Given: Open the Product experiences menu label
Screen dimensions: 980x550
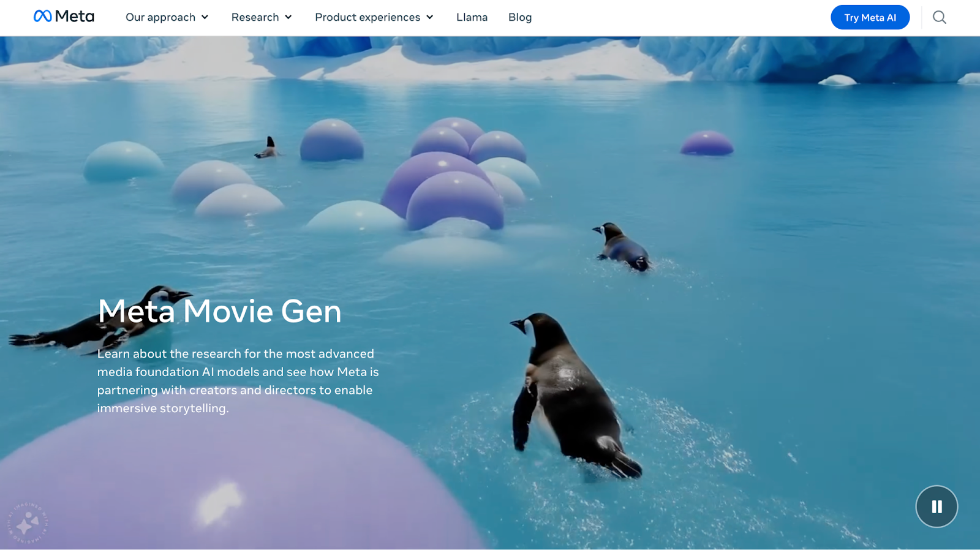Looking at the screenshot, I should (367, 17).
